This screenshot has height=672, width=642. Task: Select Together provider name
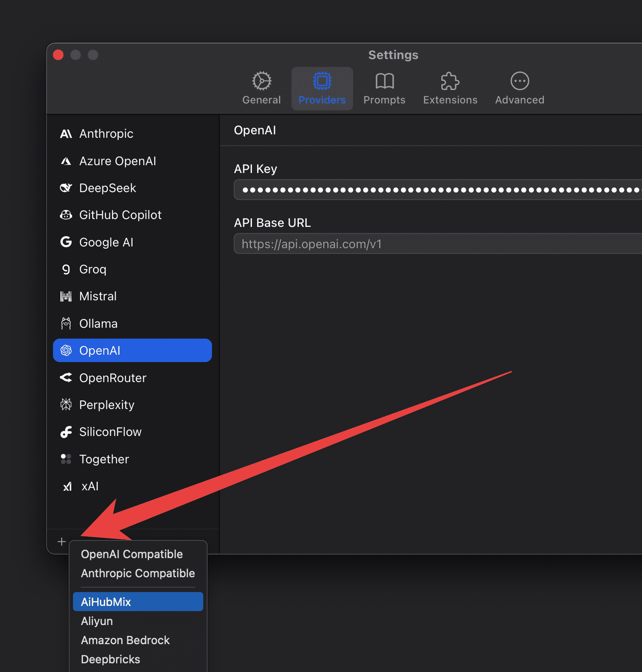(104, 459)
